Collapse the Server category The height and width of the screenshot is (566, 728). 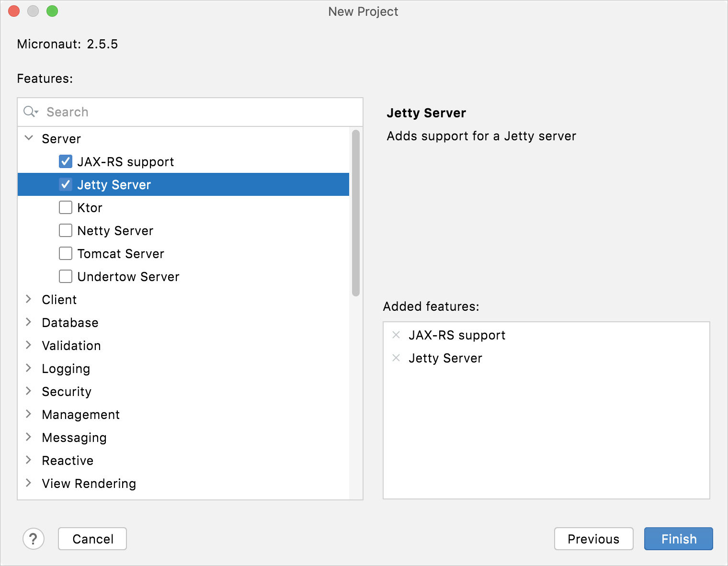click(29, 138)
